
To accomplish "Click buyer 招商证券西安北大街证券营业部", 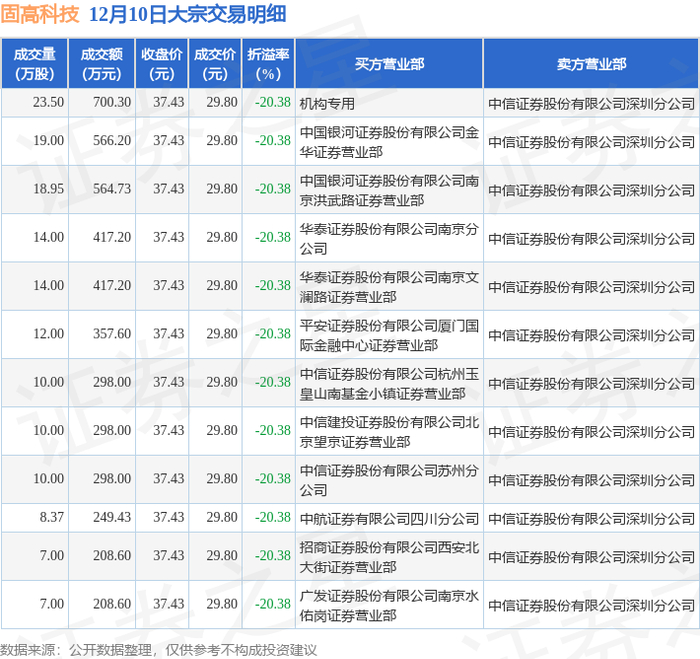I will coord(389,557).
